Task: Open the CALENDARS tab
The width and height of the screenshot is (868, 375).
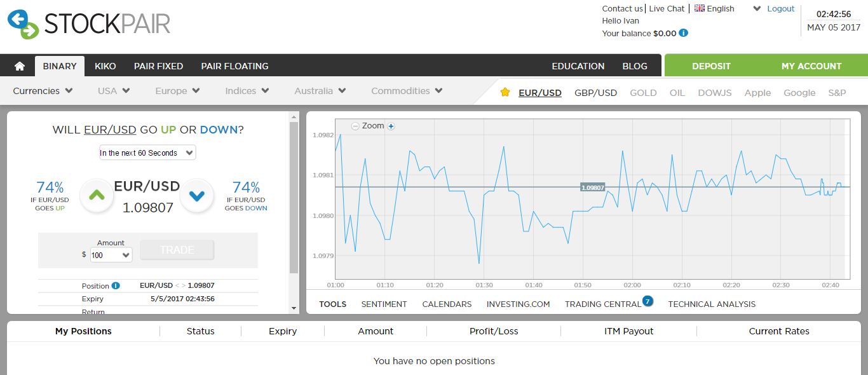Action: pos(447,304)
